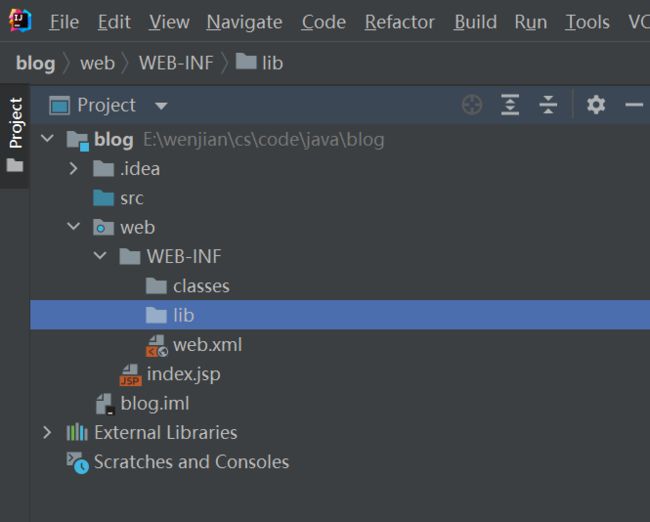Click the Expand All icon in Project toolbar
650x522 pixels.
click(x=510, y=105)
